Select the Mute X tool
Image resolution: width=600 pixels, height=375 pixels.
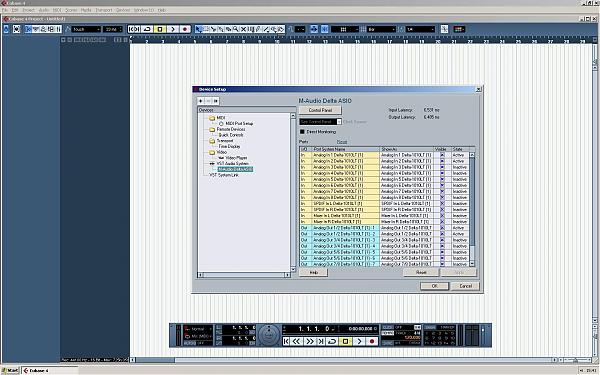point(243,29)
